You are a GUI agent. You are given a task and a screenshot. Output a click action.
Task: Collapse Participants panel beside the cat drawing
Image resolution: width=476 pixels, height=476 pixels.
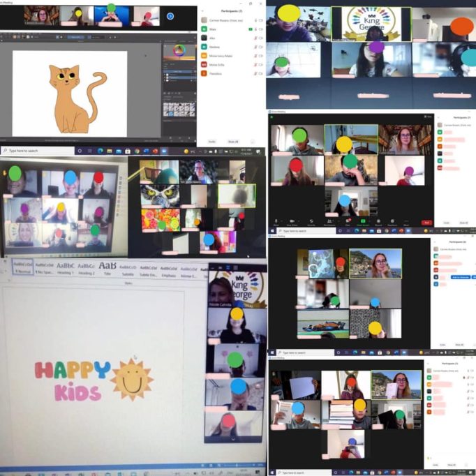(202, 11)
